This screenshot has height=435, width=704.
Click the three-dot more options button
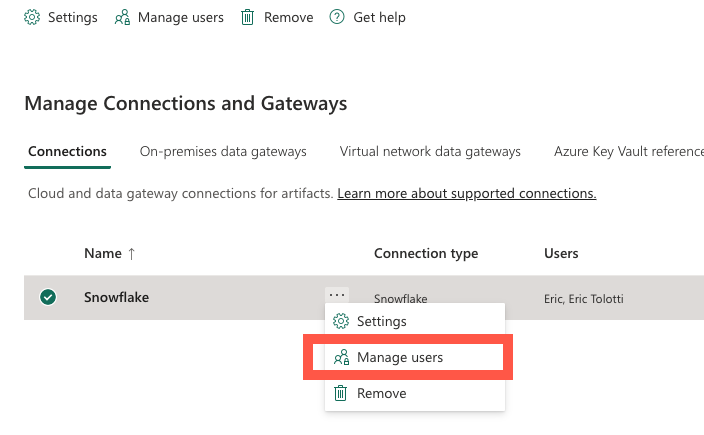click(x=336, y=296)
